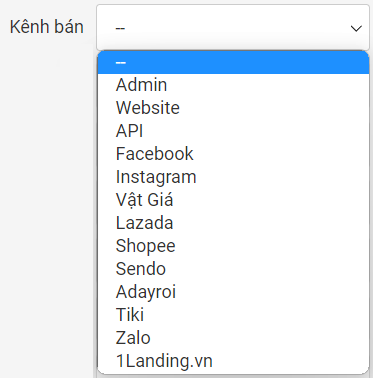Click the Kênh bán field label

[46, 27]
